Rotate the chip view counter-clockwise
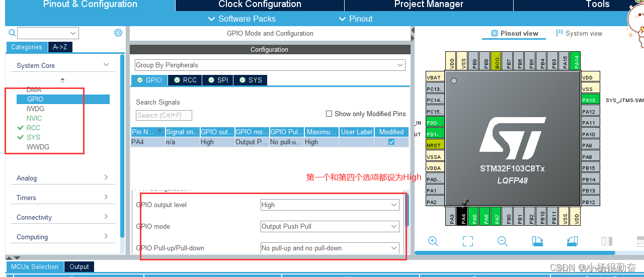The width and height of the screenshot is (644, 277). click(572, 241)
